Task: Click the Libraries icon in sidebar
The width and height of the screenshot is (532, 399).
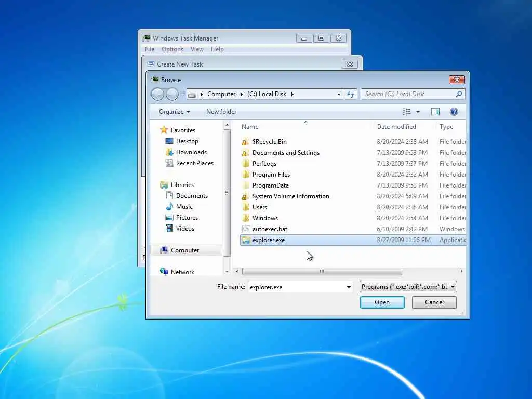Action: tap(164, 185)
